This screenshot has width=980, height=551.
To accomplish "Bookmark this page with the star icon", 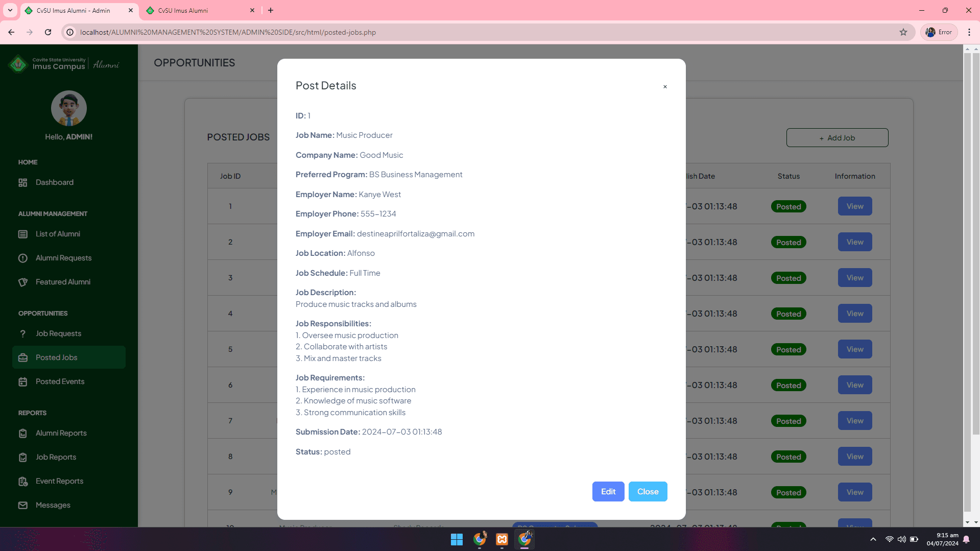I will tap(903, 32).
